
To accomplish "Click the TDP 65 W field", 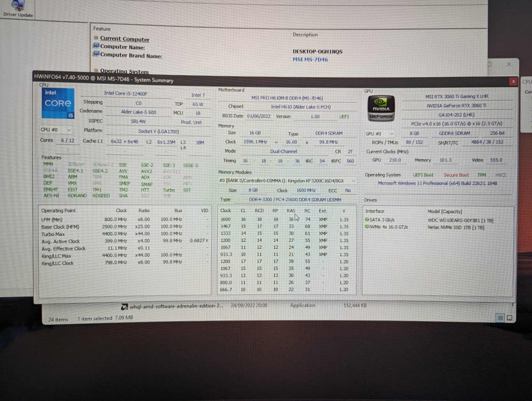I will 198,105.
